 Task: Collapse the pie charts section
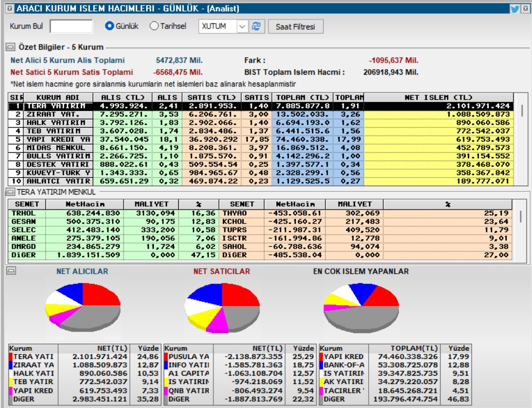coord(11,270)
